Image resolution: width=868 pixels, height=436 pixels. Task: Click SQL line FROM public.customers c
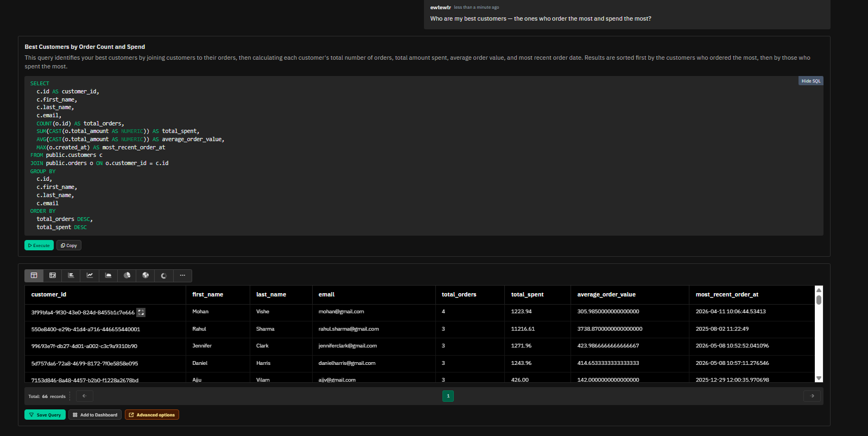click(x=66, y=155)
